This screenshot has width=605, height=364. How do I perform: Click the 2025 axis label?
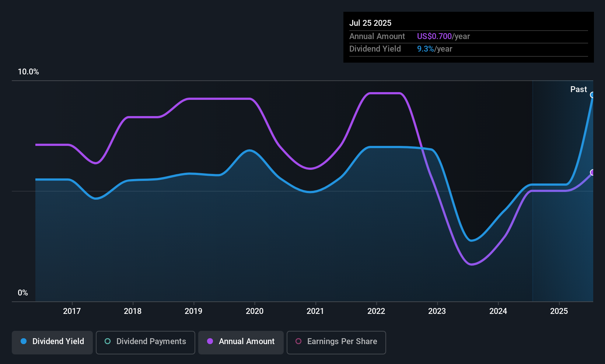point(559,311)
